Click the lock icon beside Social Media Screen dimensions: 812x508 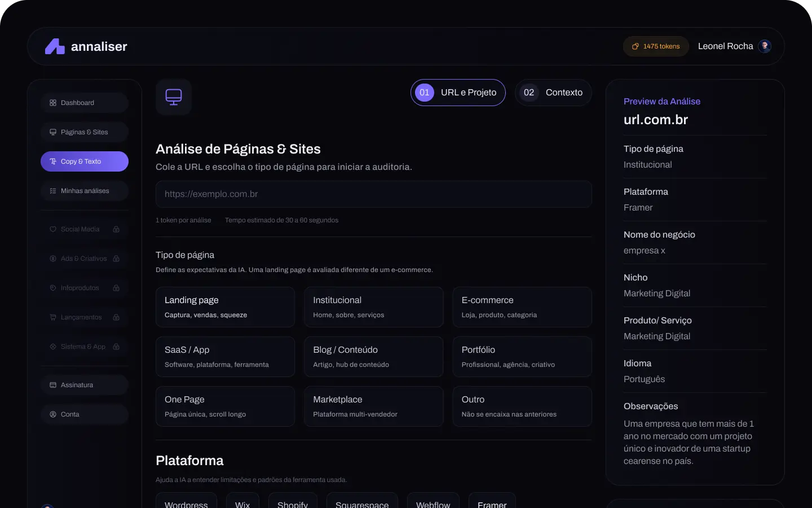pyautogui.click(x=116, y=229)
